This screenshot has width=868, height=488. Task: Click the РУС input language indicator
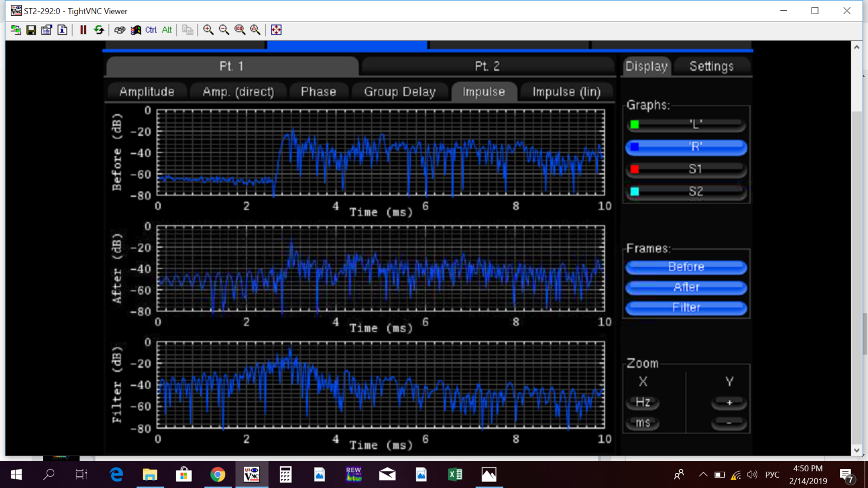coord(772,474)
